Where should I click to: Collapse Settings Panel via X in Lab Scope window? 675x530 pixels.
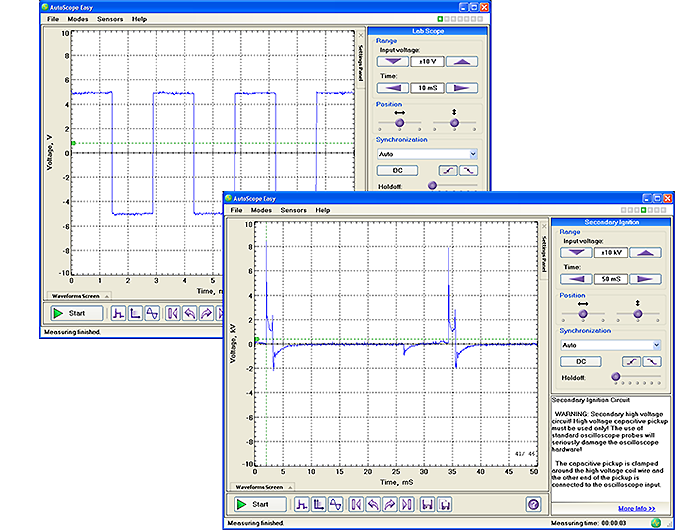[361, 35]
